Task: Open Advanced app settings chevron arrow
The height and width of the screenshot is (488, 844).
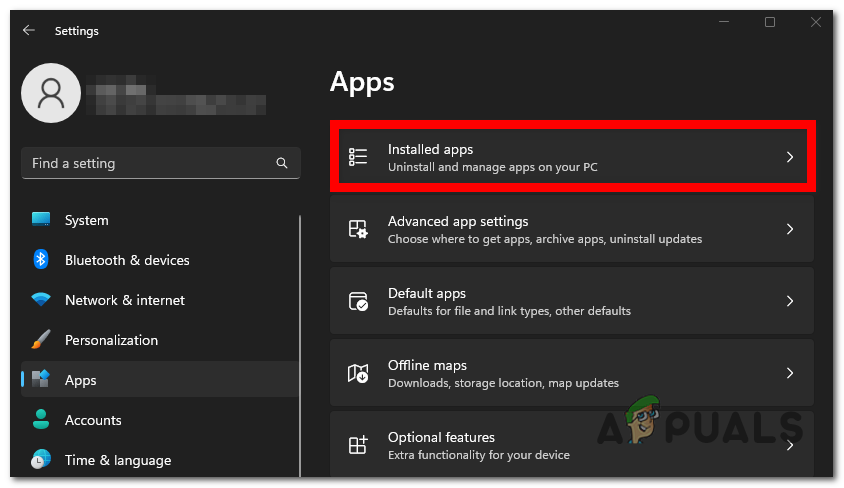Action: [790, 229]
